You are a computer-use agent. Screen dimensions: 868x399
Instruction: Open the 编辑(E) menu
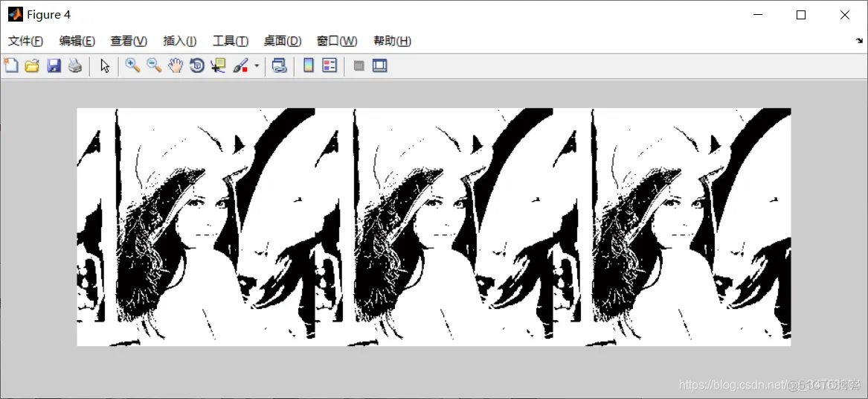pyautogui.click(x=77, y=41)
